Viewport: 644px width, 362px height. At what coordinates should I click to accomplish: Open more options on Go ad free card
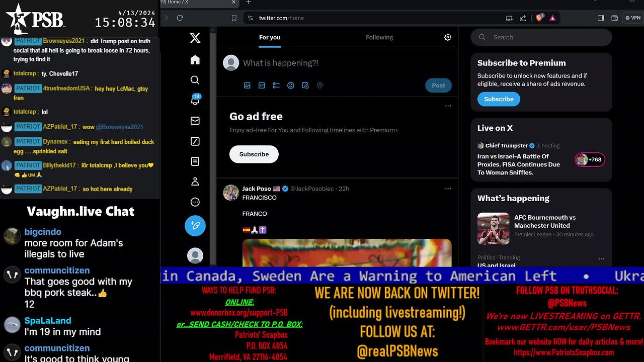pos(448,106)
